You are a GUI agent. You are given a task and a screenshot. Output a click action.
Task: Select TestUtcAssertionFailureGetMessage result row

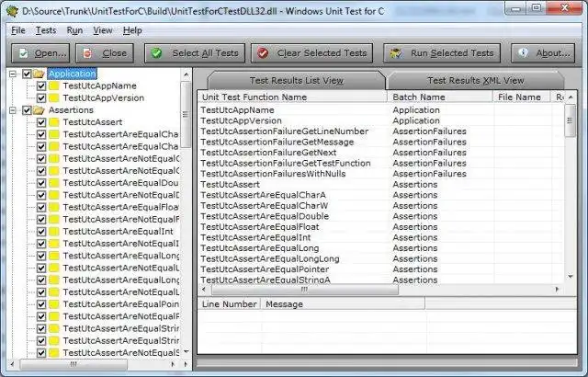point(380,143)
